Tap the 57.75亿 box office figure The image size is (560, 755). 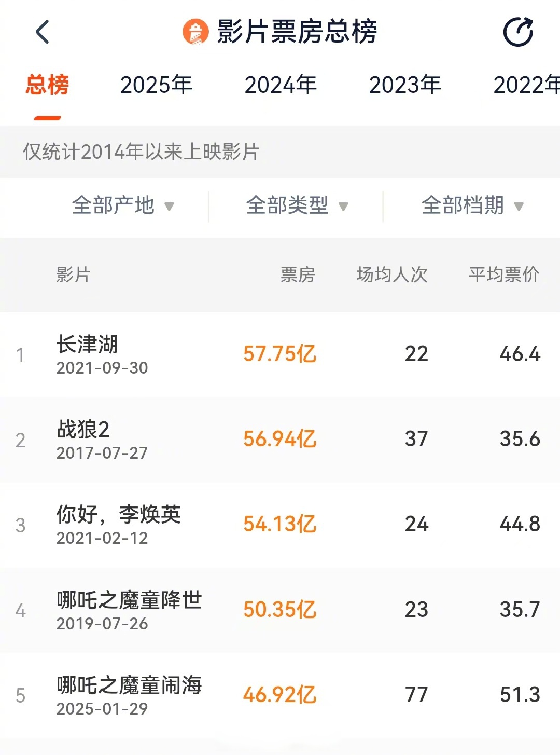pyautogui.click(x=279, y=354)
